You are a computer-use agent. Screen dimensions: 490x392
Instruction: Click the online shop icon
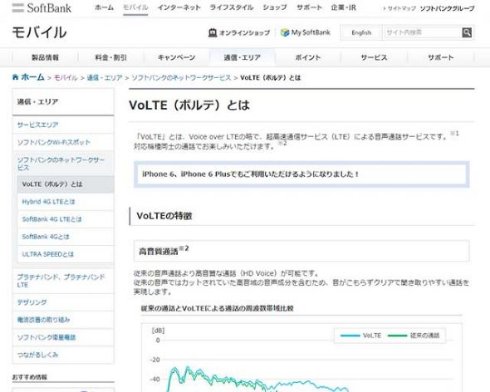click(212, 33)
